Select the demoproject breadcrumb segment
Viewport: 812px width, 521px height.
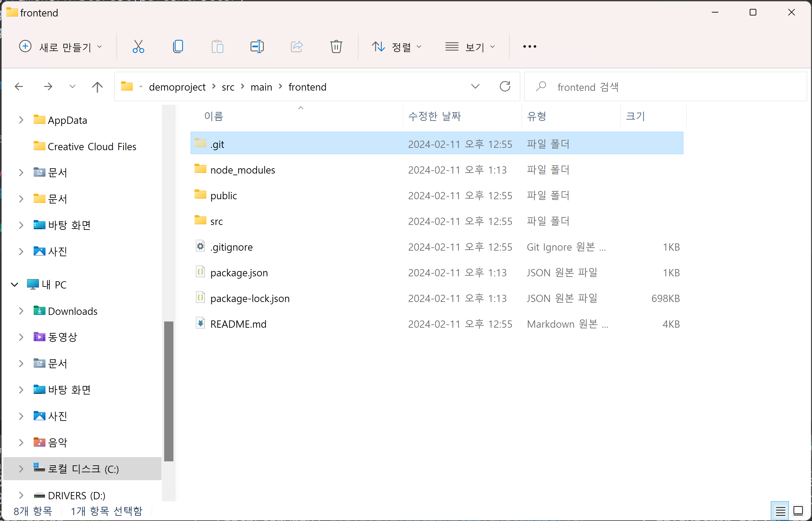click(177, 87)
